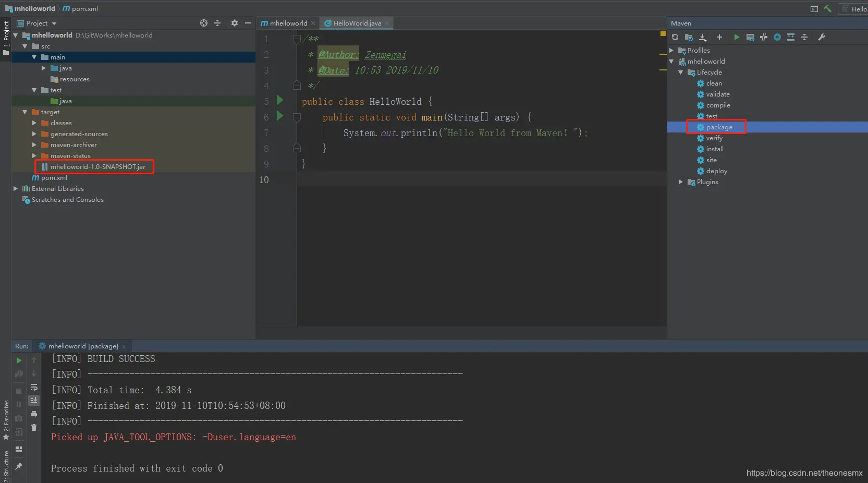Run HelloWorld class from gutter icon

tap(280, 100)
